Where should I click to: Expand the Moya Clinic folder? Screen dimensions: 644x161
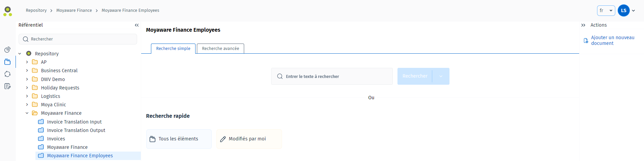27,105
